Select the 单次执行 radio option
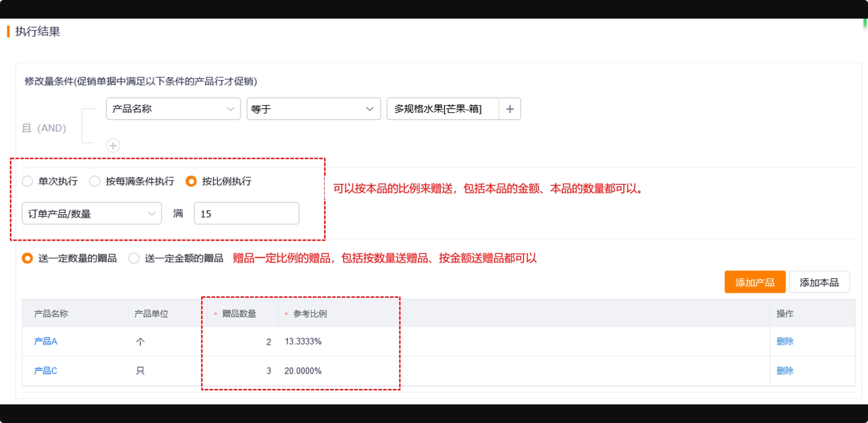Image resolution: width=868 pixels, height=423 pixels. 28,182
